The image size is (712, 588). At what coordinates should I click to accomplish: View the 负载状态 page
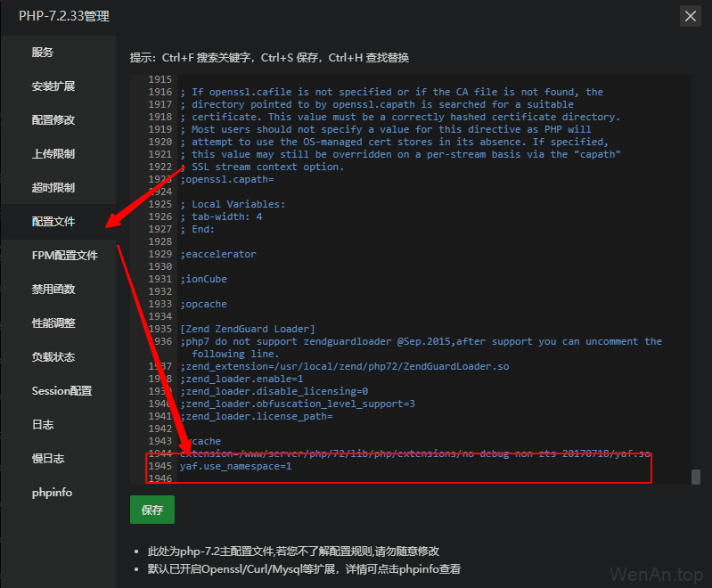pos(53,357)
